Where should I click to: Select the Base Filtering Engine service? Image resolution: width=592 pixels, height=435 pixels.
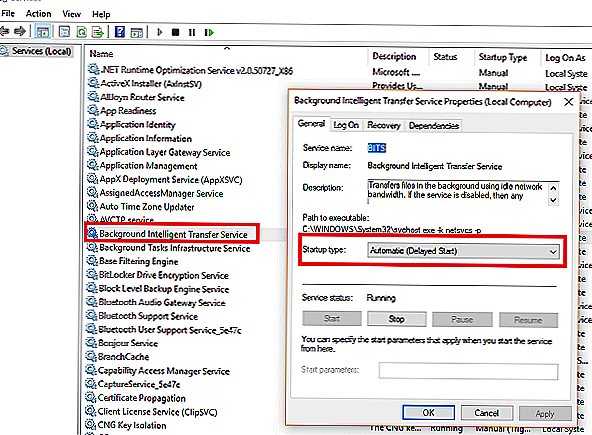[x=139, y=261]
